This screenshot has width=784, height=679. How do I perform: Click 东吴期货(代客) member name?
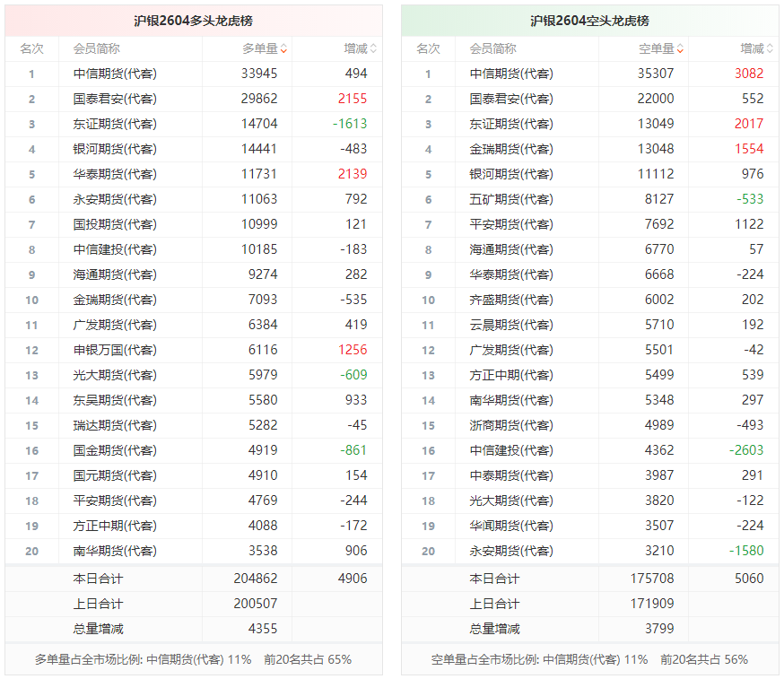115,400
